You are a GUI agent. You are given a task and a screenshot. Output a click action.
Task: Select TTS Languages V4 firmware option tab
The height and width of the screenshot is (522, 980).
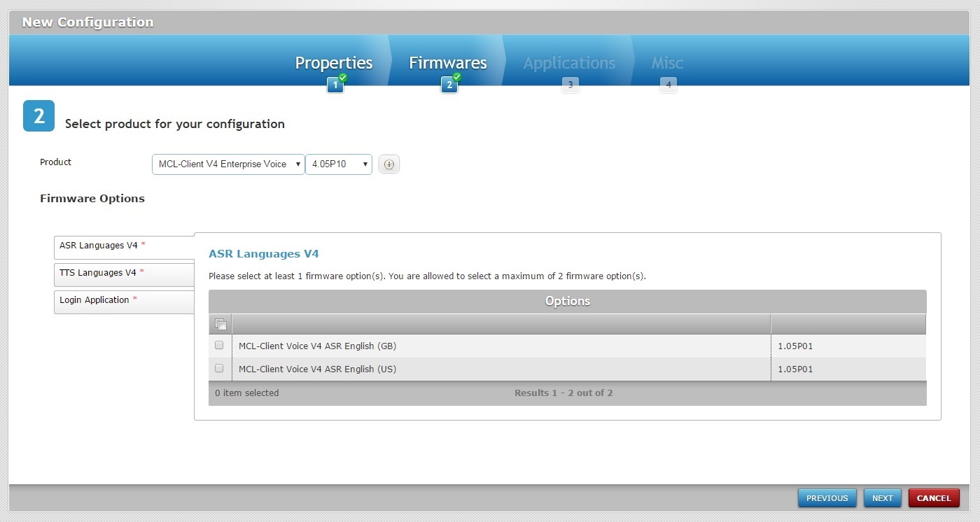(124, 274)
